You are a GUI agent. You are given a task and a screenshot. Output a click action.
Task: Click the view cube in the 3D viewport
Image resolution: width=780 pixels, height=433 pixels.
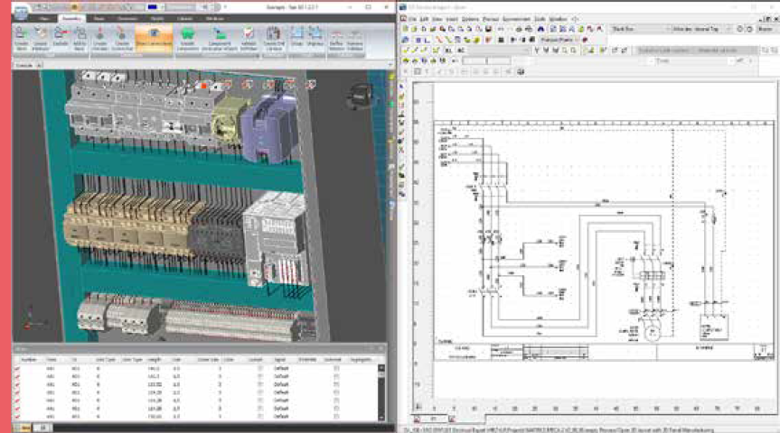pyautogui.click(x=359, y=95)
